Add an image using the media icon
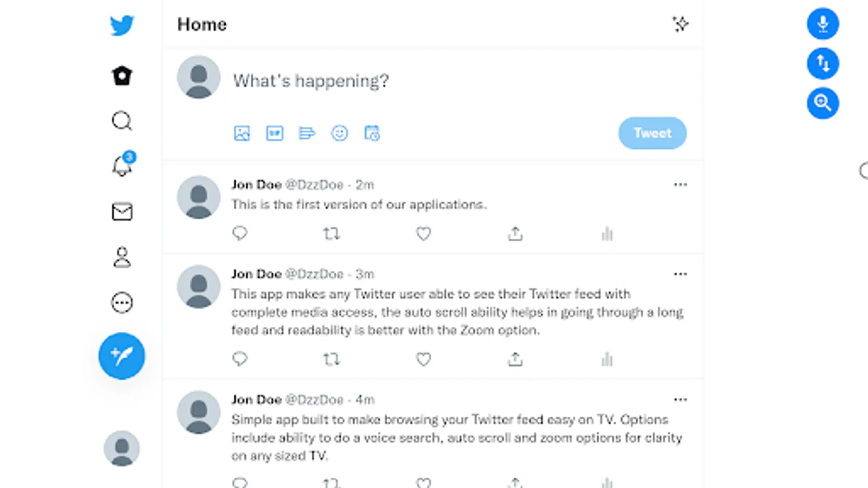Screen dimensions: 868x488 coord(242,133)
